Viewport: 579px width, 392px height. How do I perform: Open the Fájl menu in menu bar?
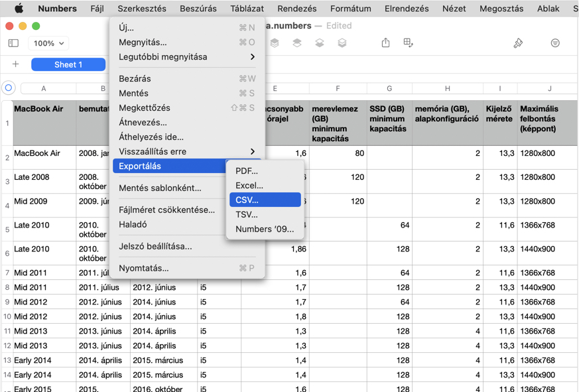coord(97,8)
